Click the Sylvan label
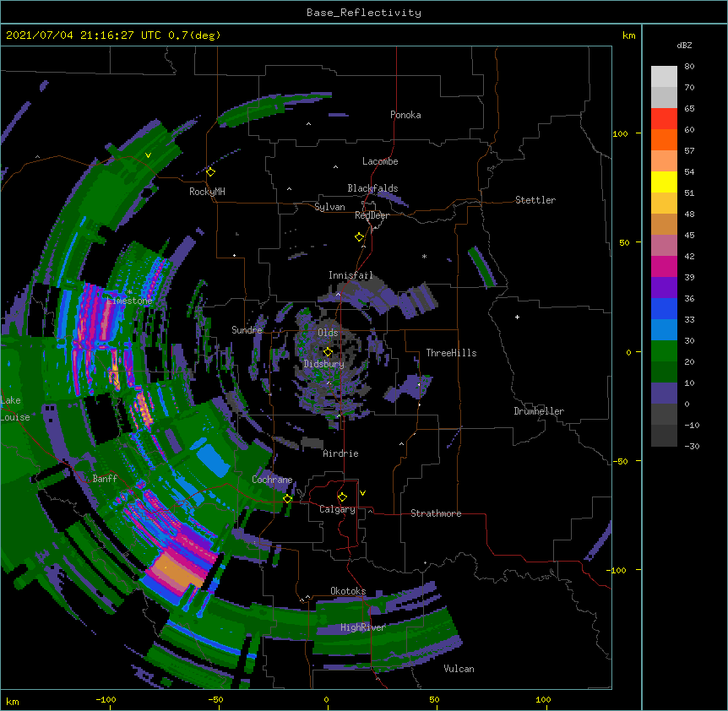The width and height of the screenshot is (728, 711). [x=329, y=207]
